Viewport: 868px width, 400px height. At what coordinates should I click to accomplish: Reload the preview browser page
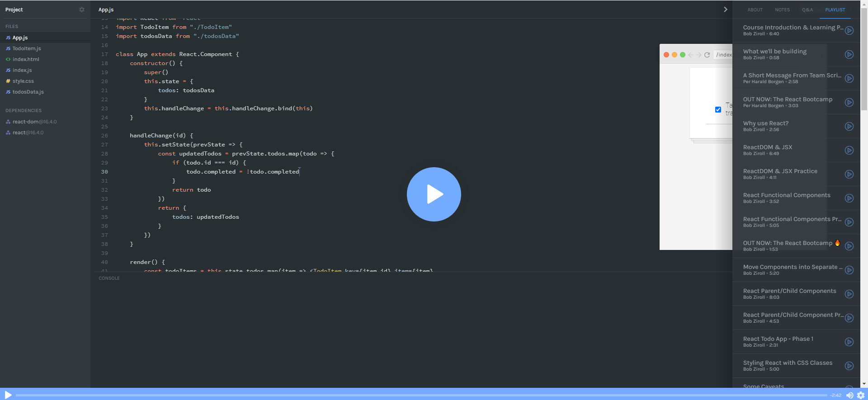point(707,55)
